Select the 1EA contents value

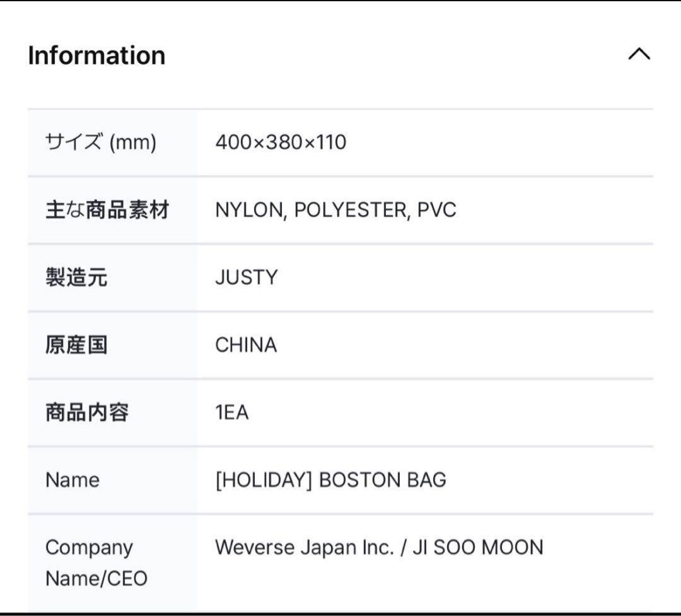(232, 412)
